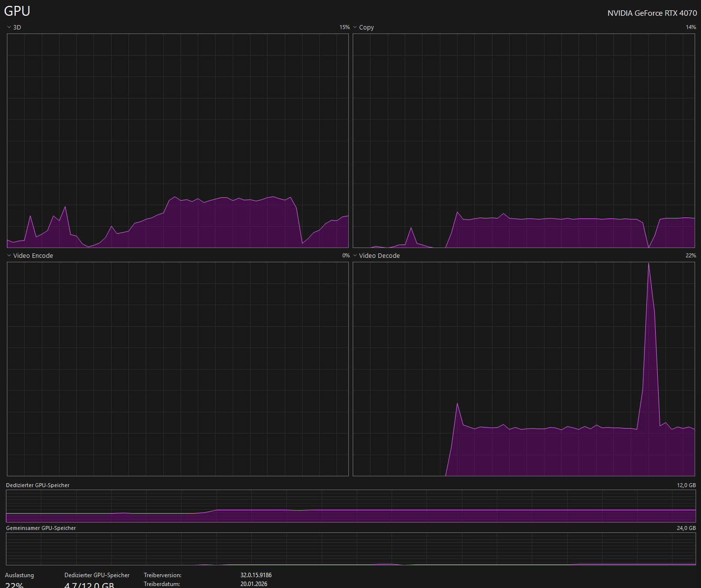701x588 pixels.
Task: Click the 22% Video Decode value
Action: point(691,256)
